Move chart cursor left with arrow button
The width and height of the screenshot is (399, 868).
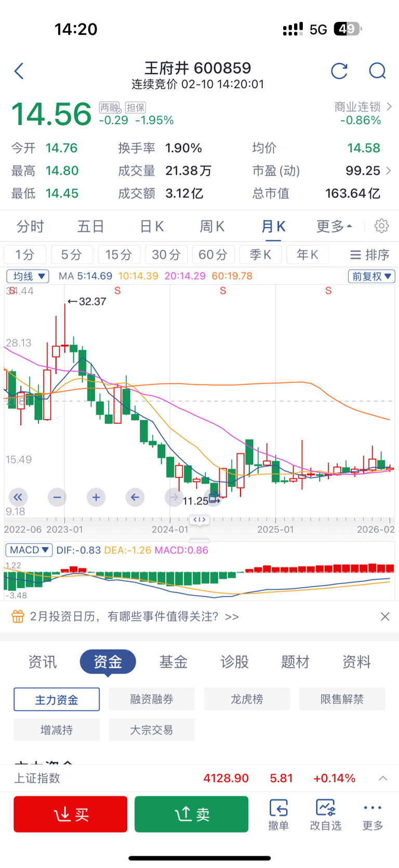[135, 497]
